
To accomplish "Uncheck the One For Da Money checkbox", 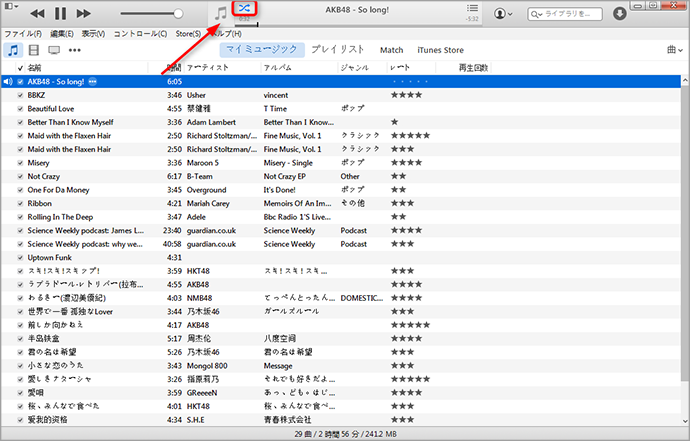I will click(x=20, y=190).
